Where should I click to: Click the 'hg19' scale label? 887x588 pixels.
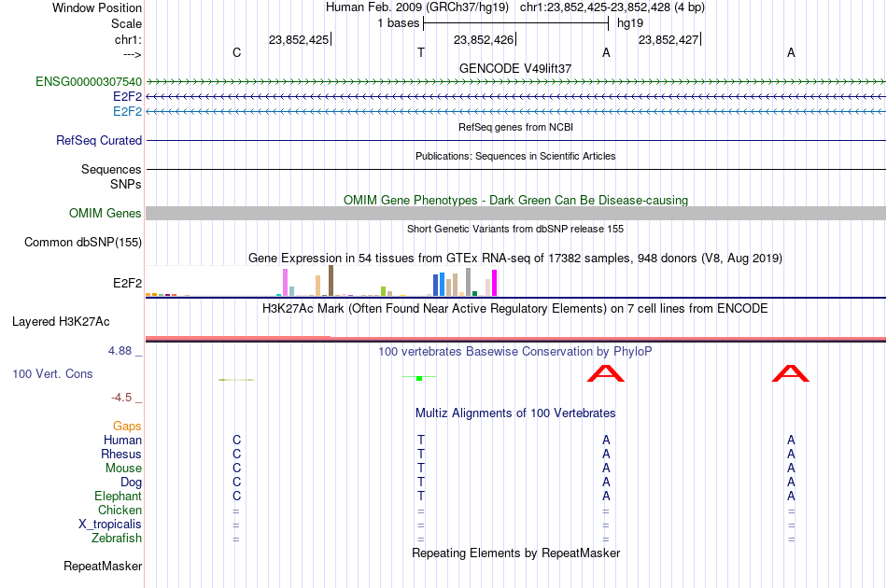point(630,23)
